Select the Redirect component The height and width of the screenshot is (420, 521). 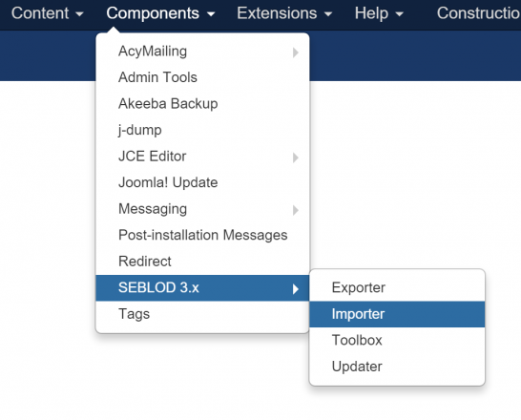(202, 262)
